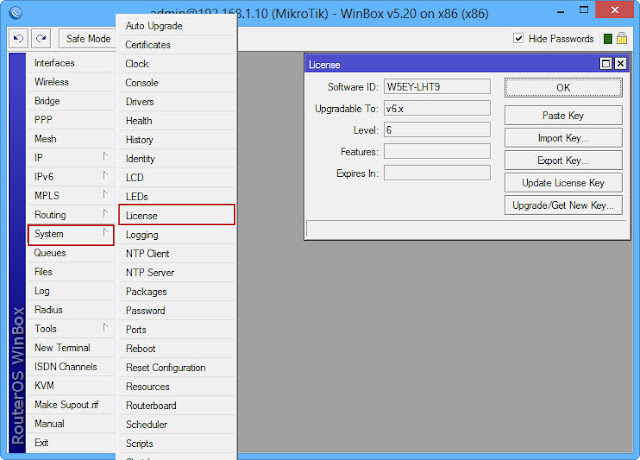
Task: Click the Export Key... button
Action: pyautogui.click(x=563, y=160)
